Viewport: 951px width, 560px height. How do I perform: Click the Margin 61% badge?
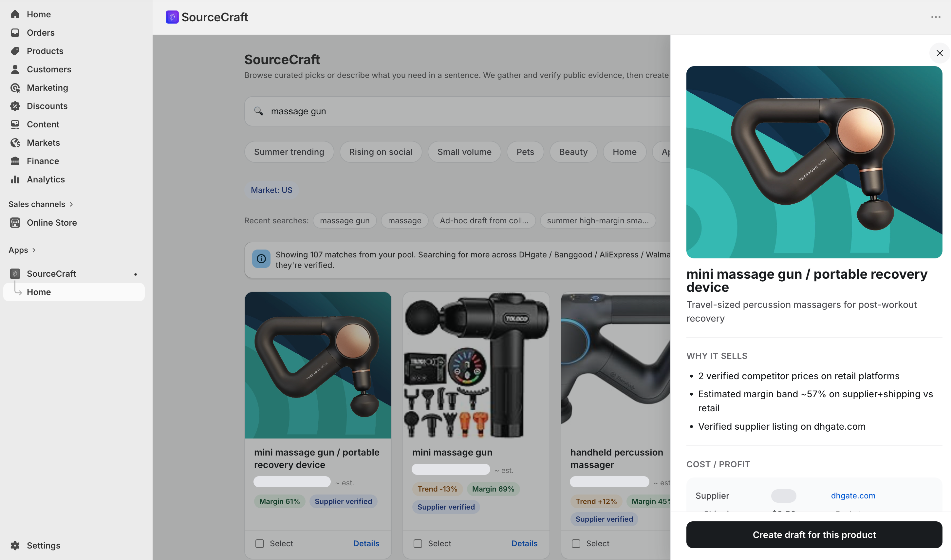click(x=279, y=501)
